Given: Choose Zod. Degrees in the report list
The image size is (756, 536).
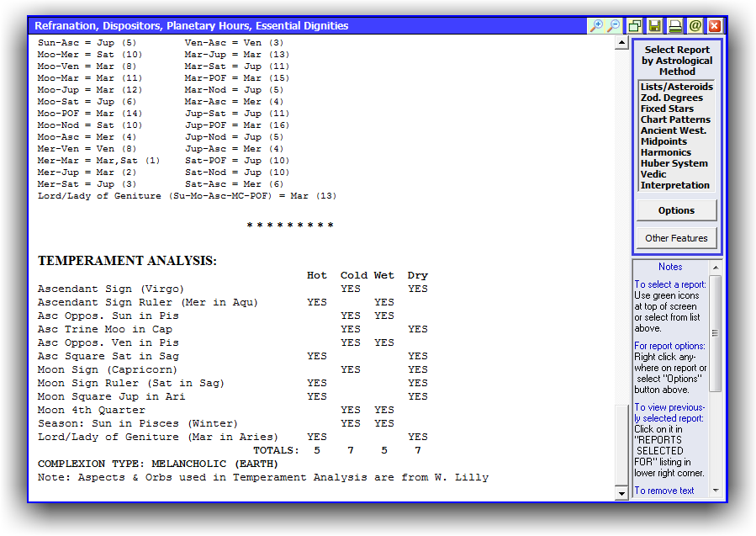Looking at the screenshot, I should pos(671,98).
